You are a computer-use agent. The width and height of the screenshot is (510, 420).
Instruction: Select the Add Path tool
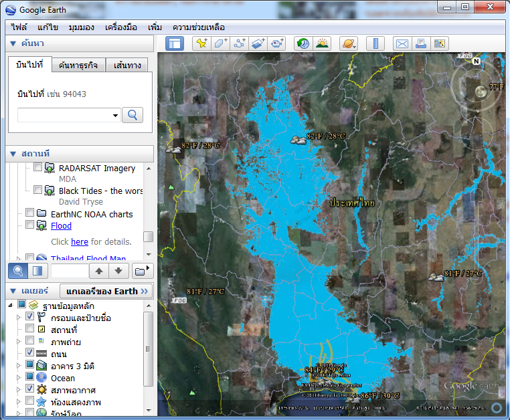[x=239, y=43]
